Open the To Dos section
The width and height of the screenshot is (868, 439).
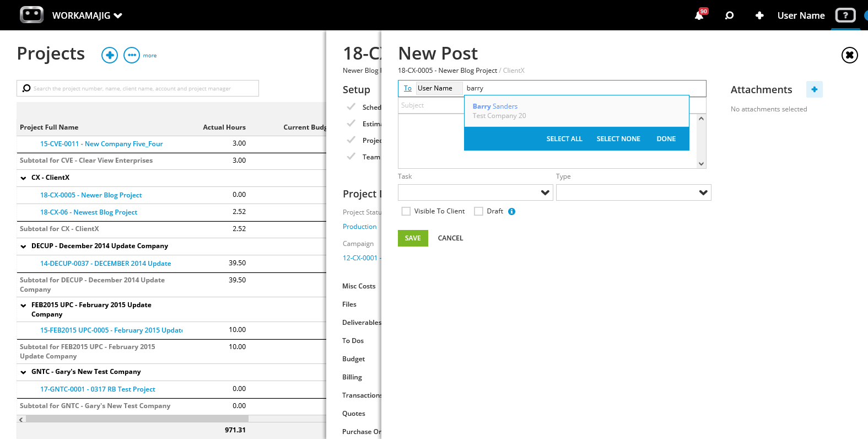coord(353,341)
